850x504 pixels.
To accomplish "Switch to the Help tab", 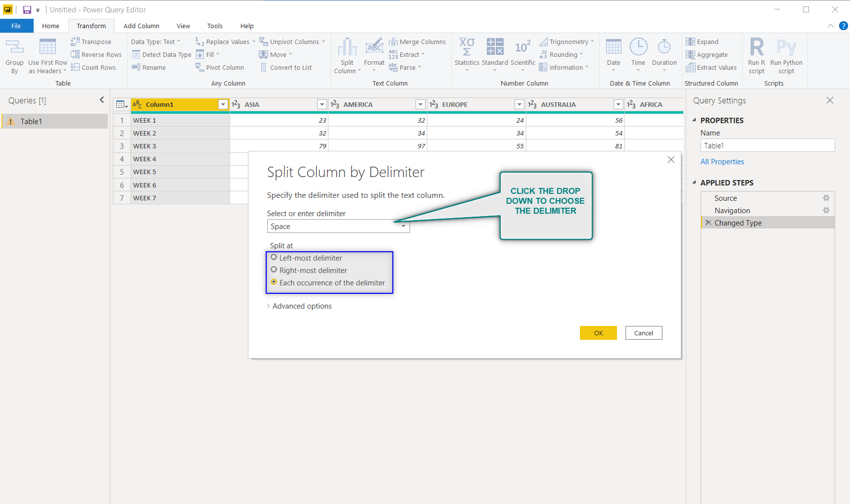I will click(x=247, y=26).
